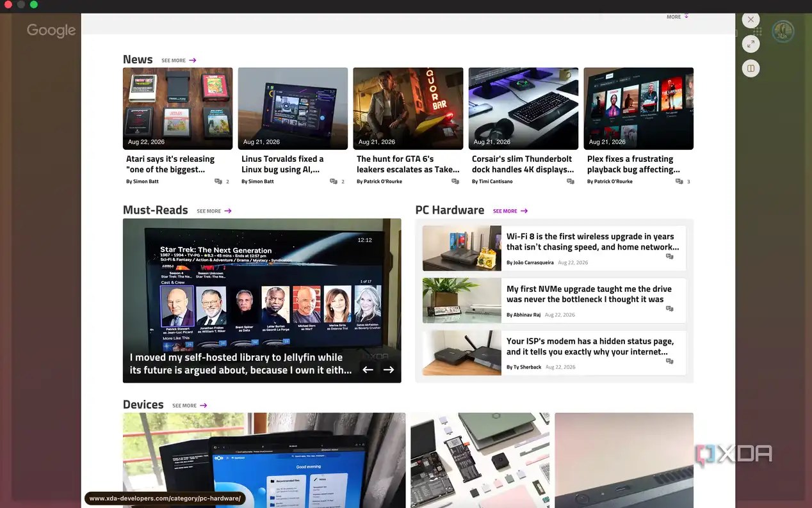Screen dimensions: 812x508
Task: Open author Abhinav Raj's page
Action: click(523, 315)
